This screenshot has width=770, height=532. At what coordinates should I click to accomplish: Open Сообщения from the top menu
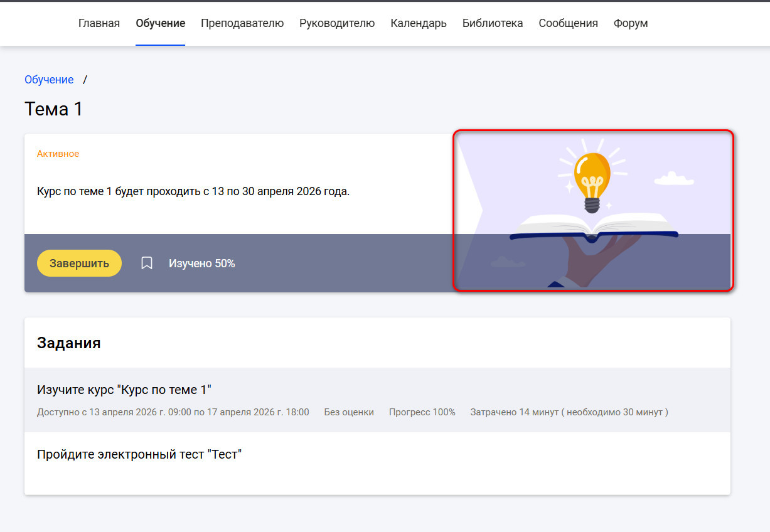click(568, 23)
